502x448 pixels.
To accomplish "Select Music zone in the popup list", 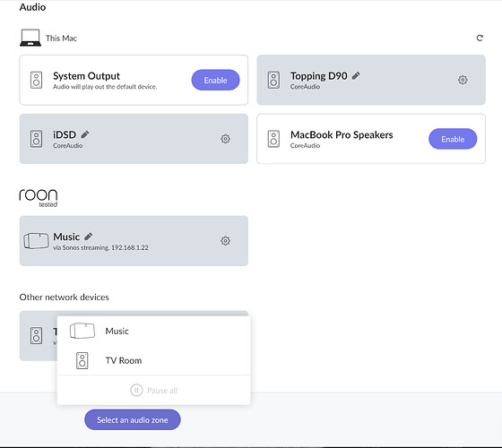I will pyautogui.click(x=153, y=331).
